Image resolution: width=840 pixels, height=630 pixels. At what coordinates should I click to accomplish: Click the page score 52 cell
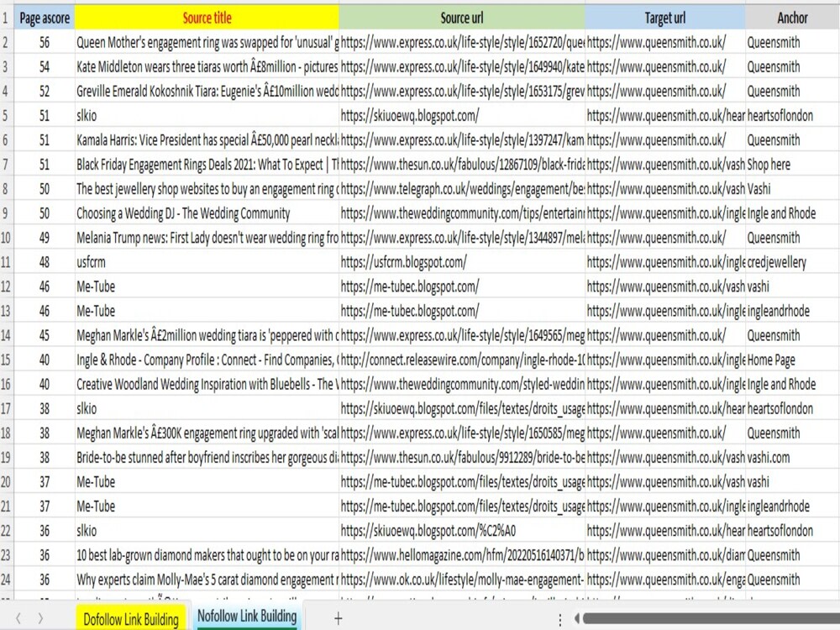click(x=45, y=91)
